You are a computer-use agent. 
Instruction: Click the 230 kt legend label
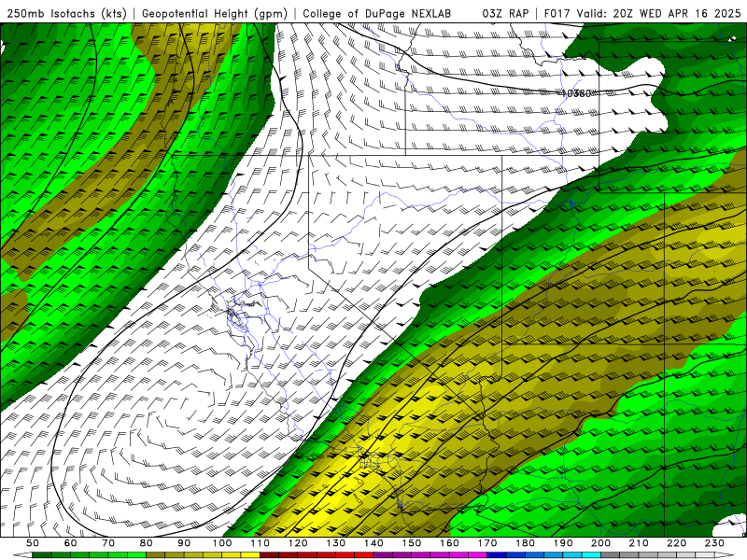tap(714, 543)
